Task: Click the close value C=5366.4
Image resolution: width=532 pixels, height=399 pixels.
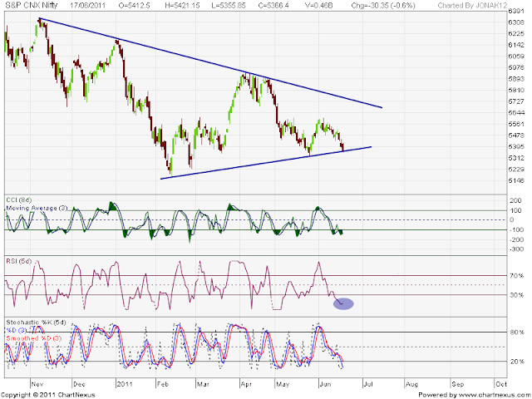Action: (x=273, y=6)
